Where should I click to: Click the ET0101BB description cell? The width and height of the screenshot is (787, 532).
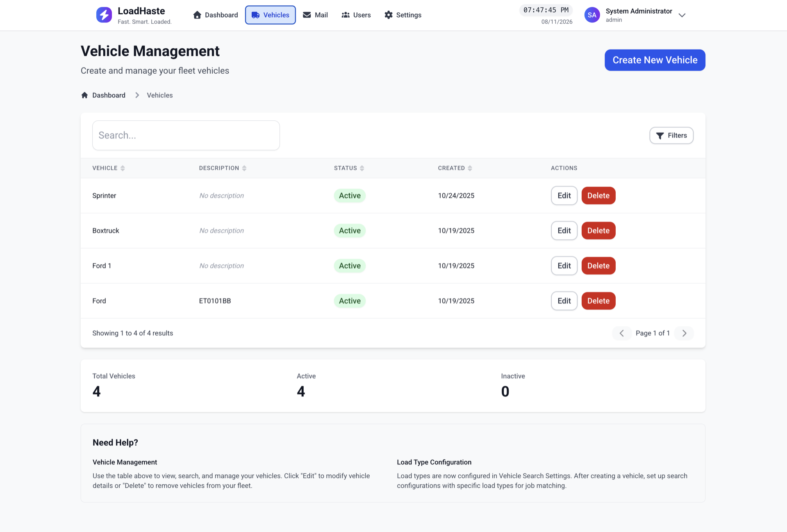tap(215, 301)
